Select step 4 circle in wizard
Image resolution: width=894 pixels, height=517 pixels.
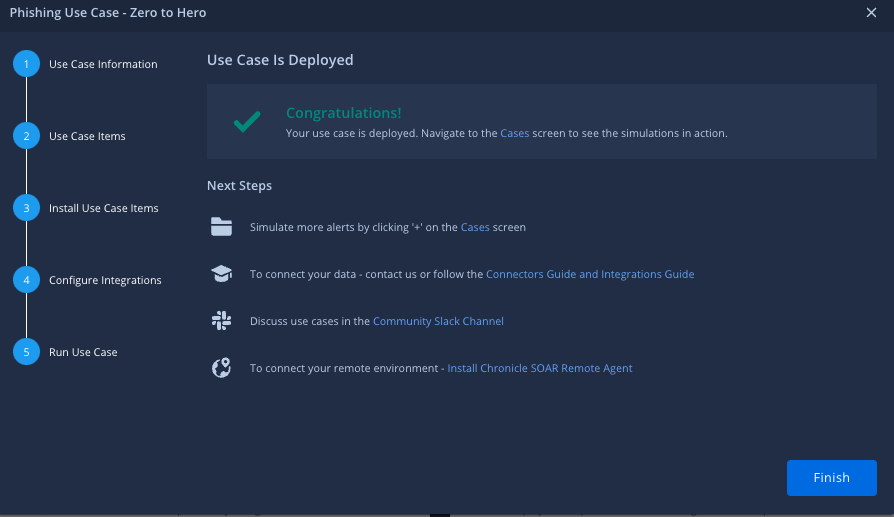[x=26, y=280]
